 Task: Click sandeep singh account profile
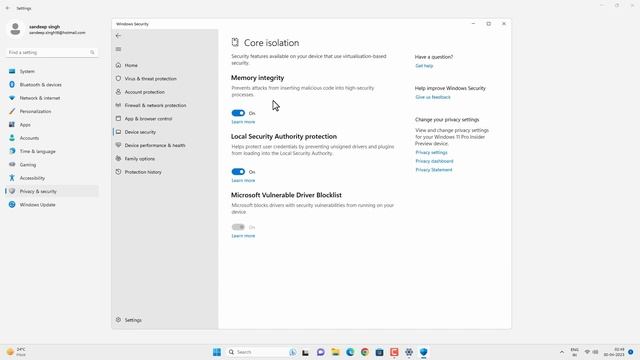47,29
